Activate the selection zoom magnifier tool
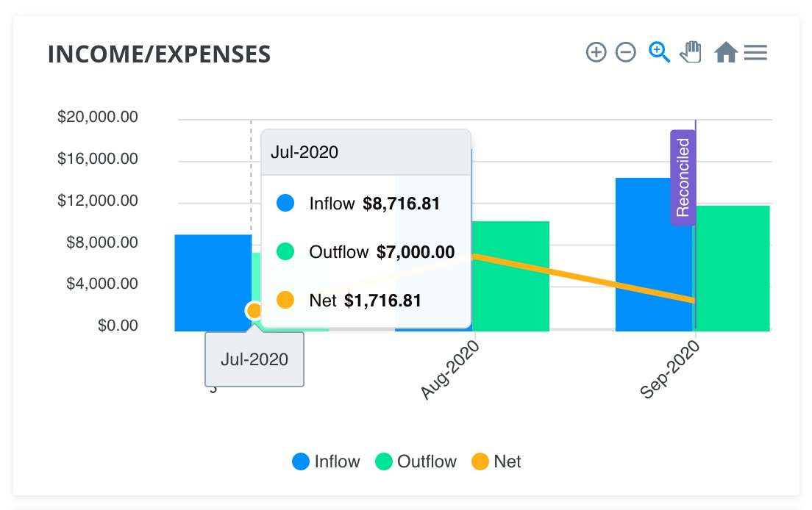The width and height of the screenshot is (812, 510). (x=659, y=52)
